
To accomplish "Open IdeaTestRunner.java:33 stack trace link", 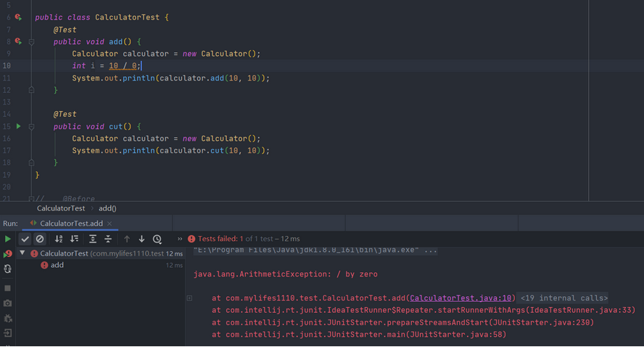I will [580, 311].
